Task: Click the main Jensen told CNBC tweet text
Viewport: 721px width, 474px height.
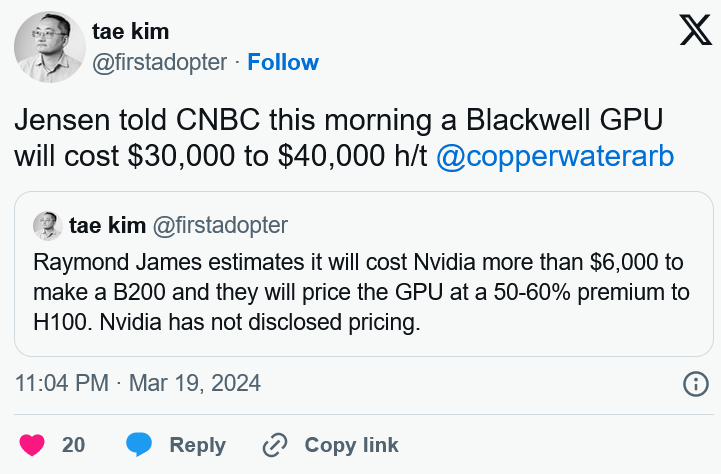Action: click(x=344, y=138)
